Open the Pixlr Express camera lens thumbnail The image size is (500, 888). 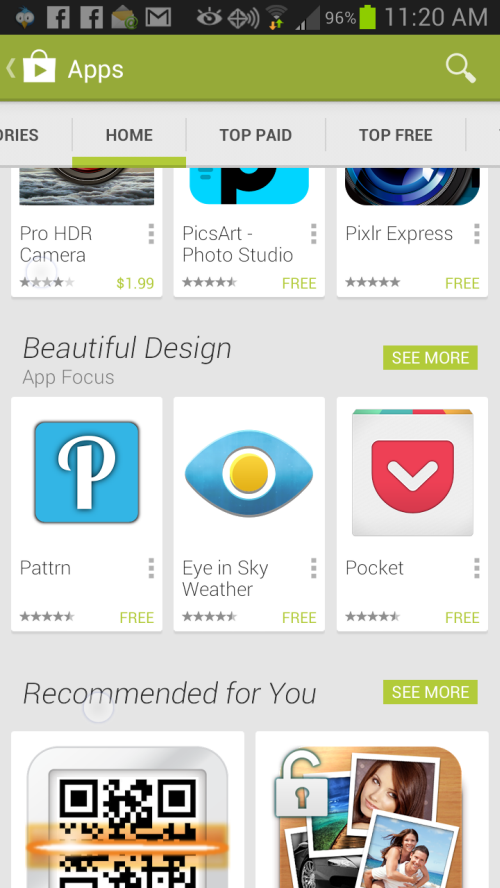point(412,186)
